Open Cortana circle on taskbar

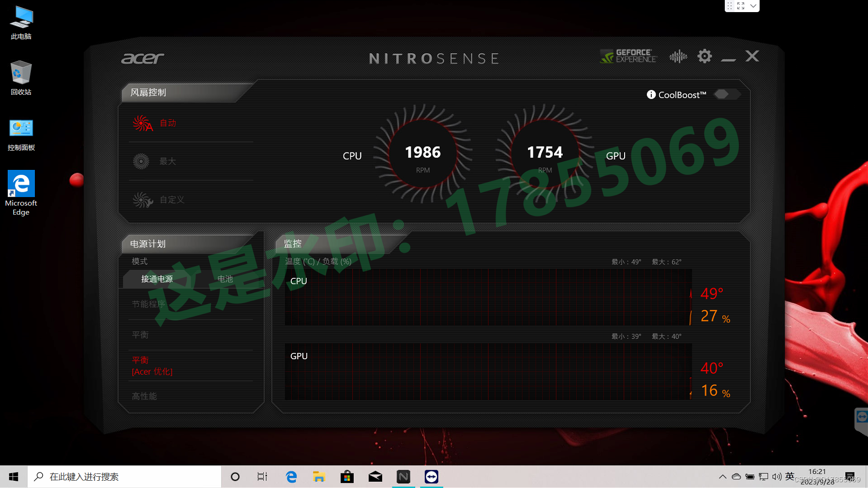click(235, 477)
